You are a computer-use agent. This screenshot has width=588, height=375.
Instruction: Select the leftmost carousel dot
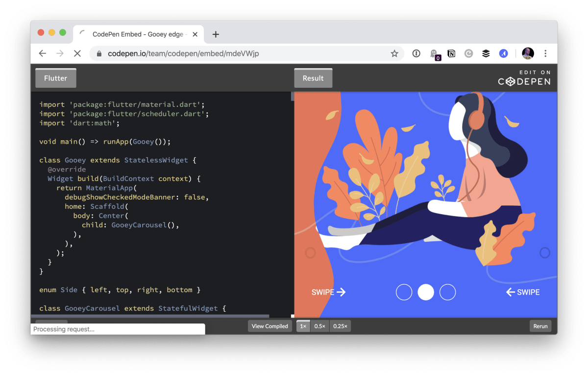[x=404, y=292]
